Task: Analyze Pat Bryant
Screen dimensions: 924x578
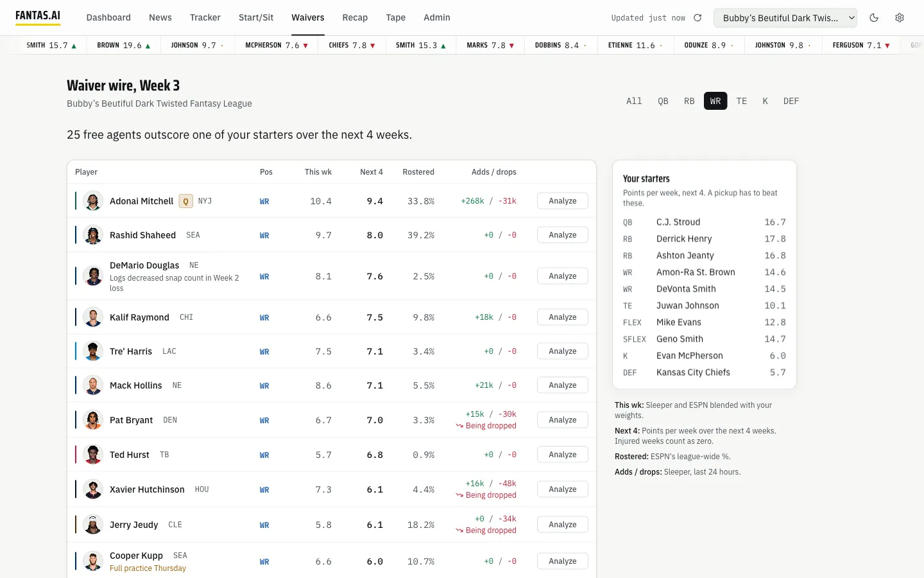Action: tap(563, 420)
